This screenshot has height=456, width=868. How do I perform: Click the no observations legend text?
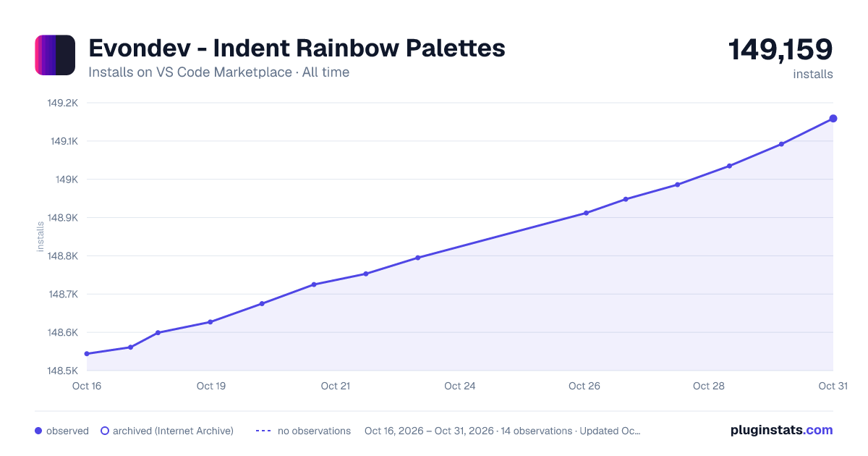(314, 431)
